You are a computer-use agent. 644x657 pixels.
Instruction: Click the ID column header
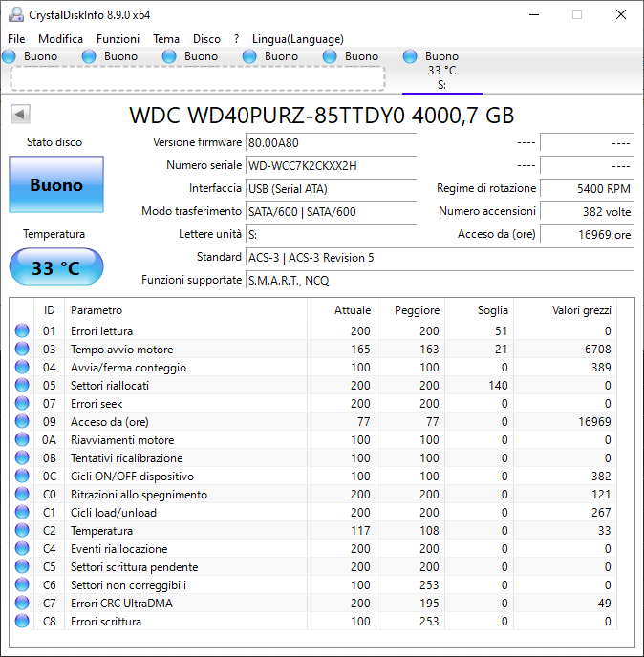[x=49, y=310]
